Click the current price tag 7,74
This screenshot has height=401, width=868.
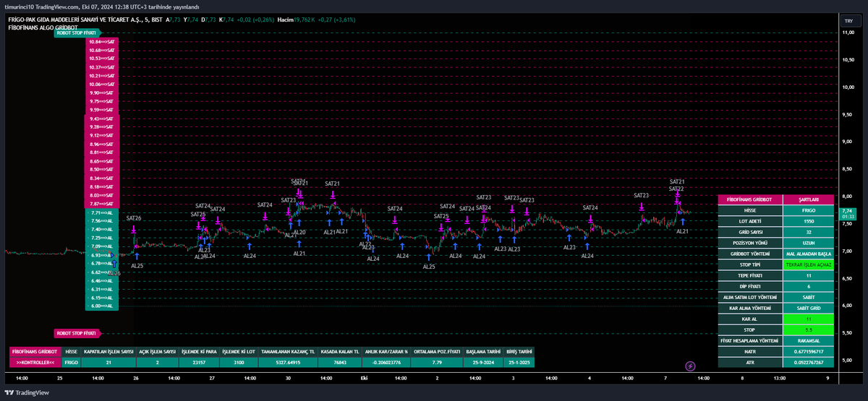pyautogui.click(x=848, y=213)
